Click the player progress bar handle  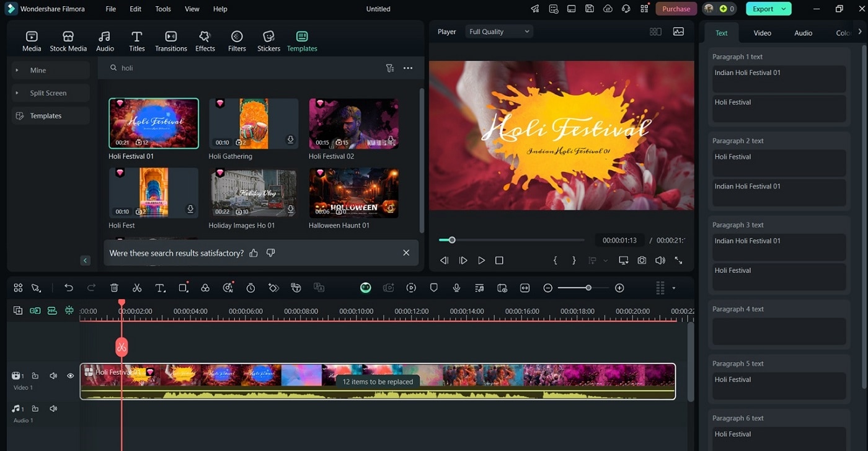tap(452, 240)
